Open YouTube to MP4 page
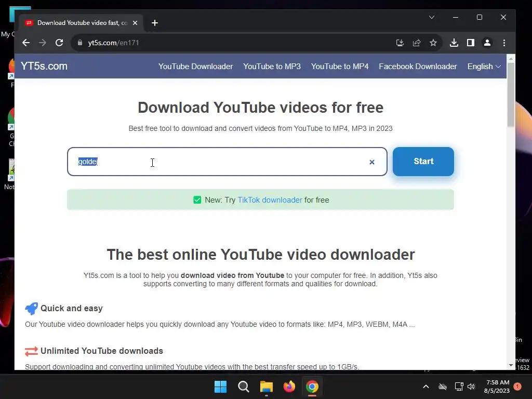Image resolution: width=532 pixels, height=399 pixels. click(340, 66)
